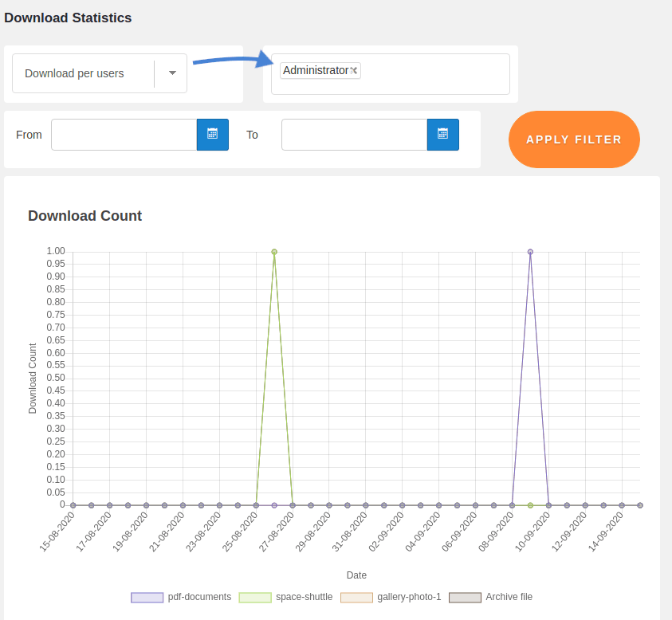Click the green space-shuttle peak data point
Screen dimensions: 672x620
(274, 252)
